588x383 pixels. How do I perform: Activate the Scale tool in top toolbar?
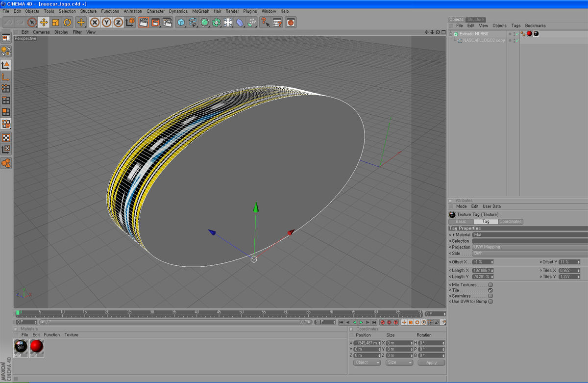coord(55,22)
